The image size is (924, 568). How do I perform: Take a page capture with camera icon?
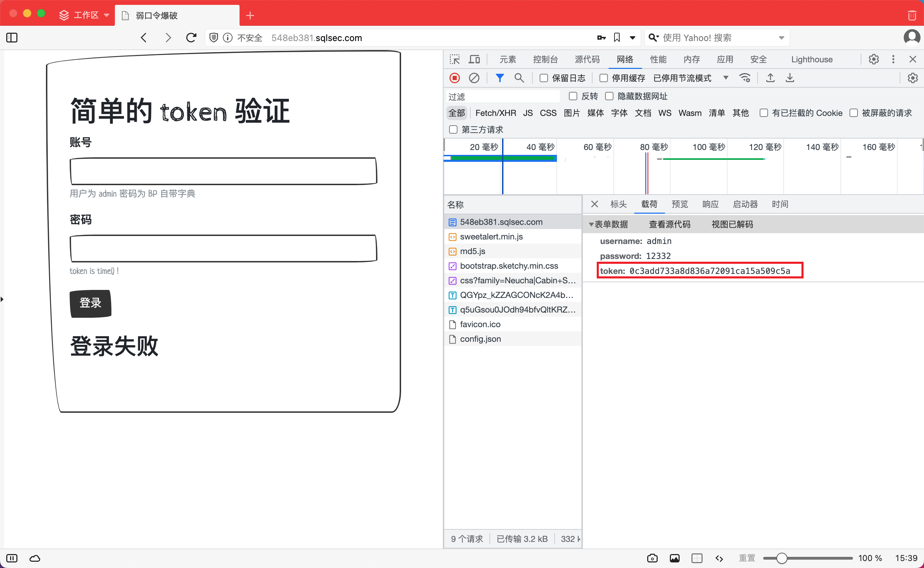point(652,558)
